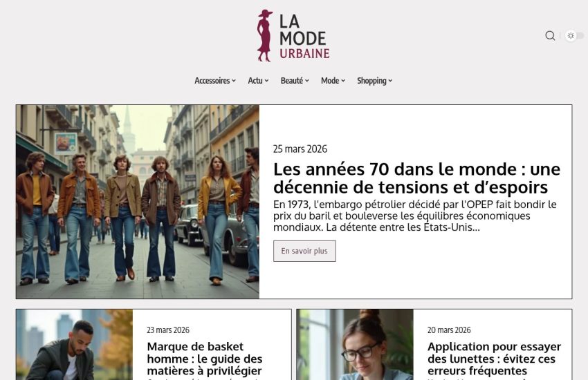Open the Shopping menu item
The width and height of the screenshot is (588, 380).
(375, 81)
